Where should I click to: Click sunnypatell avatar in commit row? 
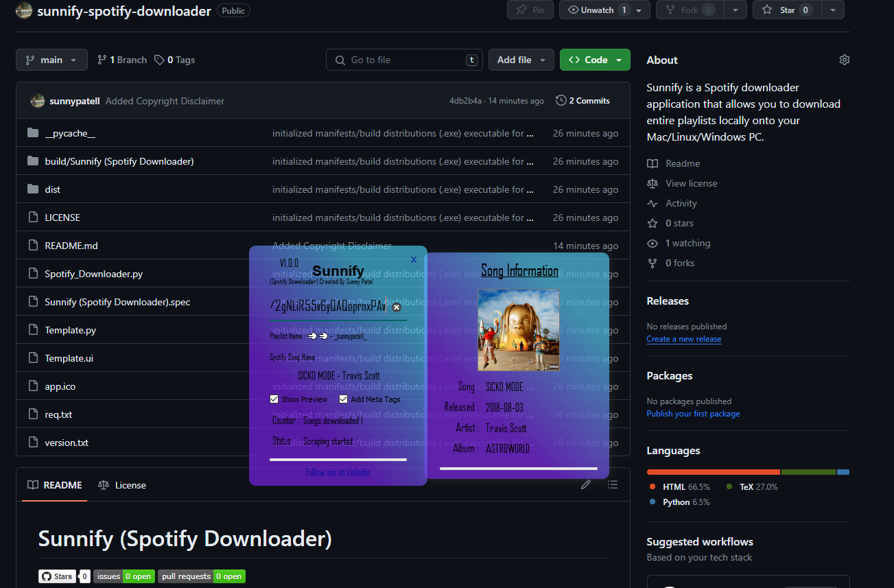pyautogui.click(x=38, y=101)
